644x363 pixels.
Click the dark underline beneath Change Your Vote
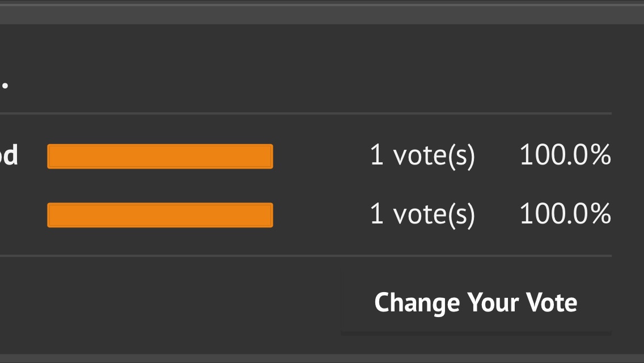476,333
